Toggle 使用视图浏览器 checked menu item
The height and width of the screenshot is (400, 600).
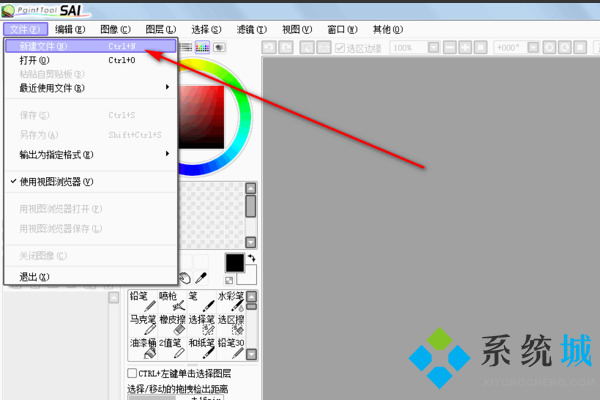[x=91, y=182]
